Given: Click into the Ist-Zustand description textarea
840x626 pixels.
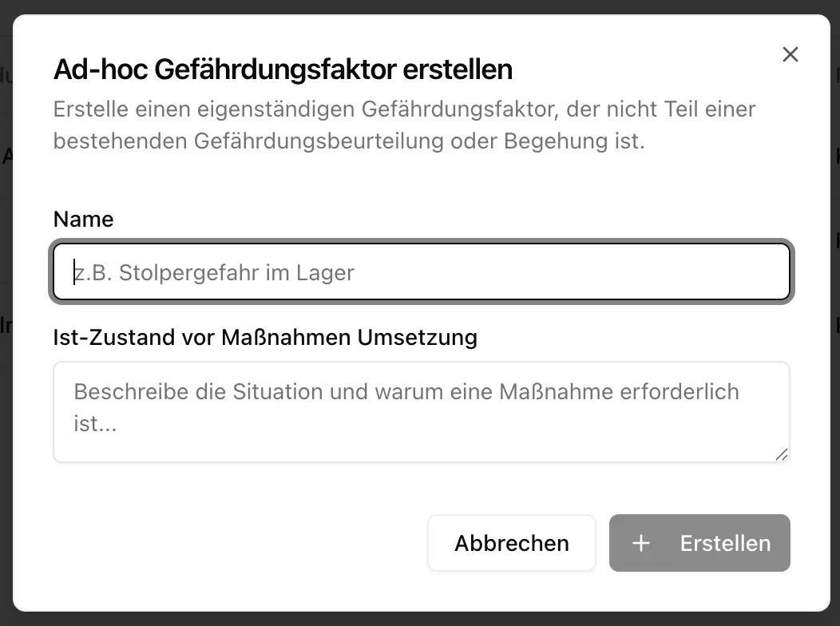Looking at the screenshot, I should 422,411.
